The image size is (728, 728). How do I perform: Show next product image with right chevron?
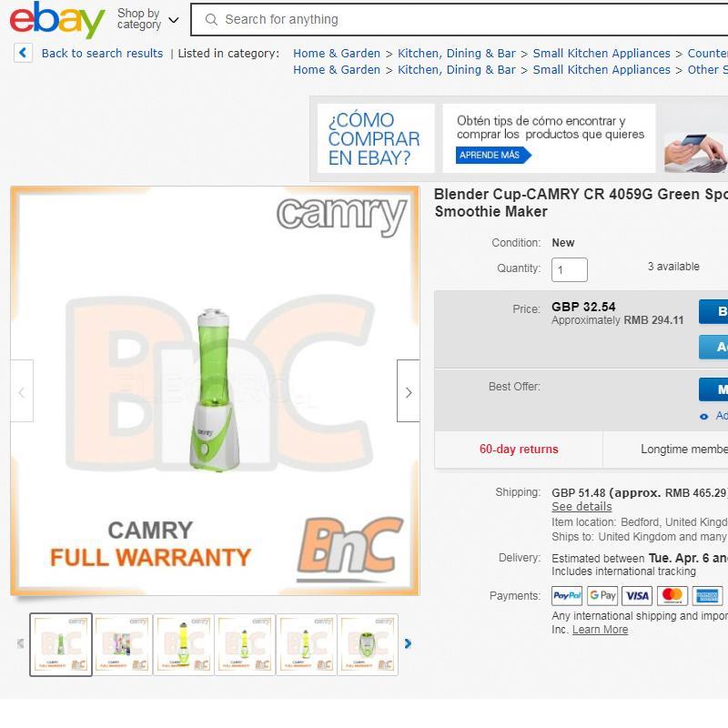(x=408, y=391)
